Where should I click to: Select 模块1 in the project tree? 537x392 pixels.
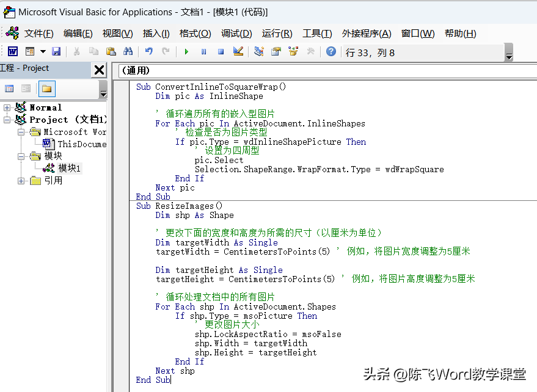[69, 169]
